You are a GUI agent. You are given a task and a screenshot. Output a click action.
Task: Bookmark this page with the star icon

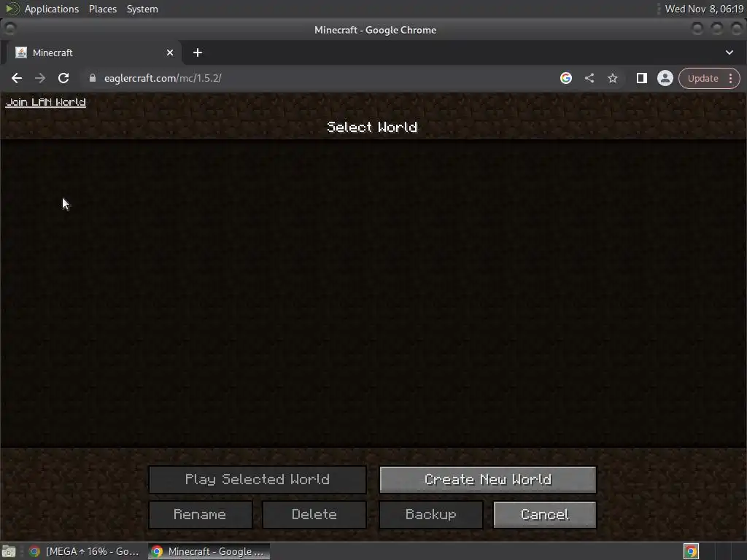[x=613, y=78]
